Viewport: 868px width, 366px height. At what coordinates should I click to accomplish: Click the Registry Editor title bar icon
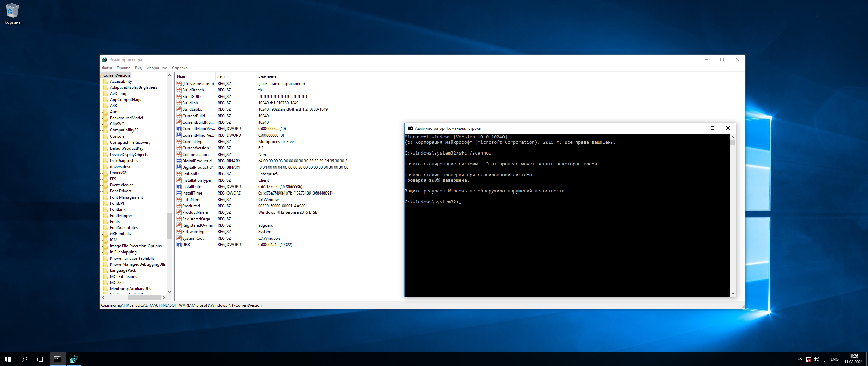point(105,60)
